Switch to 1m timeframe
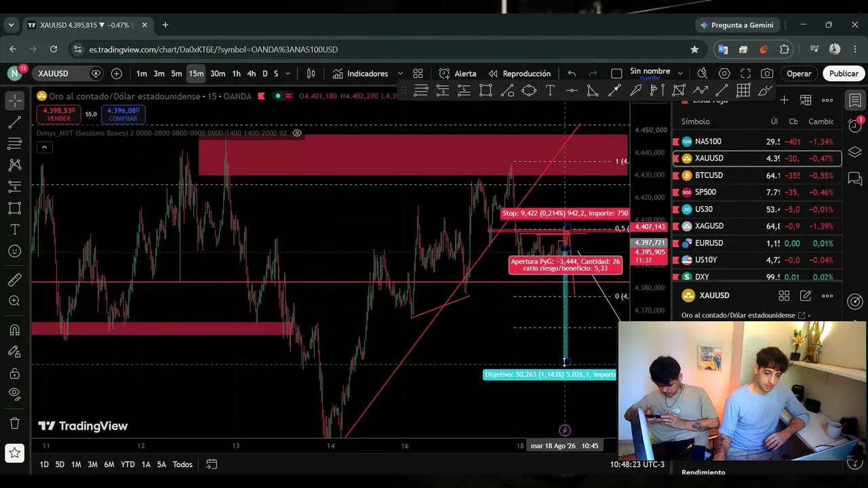The image size is (868, 488). click(x=141, y=73)
